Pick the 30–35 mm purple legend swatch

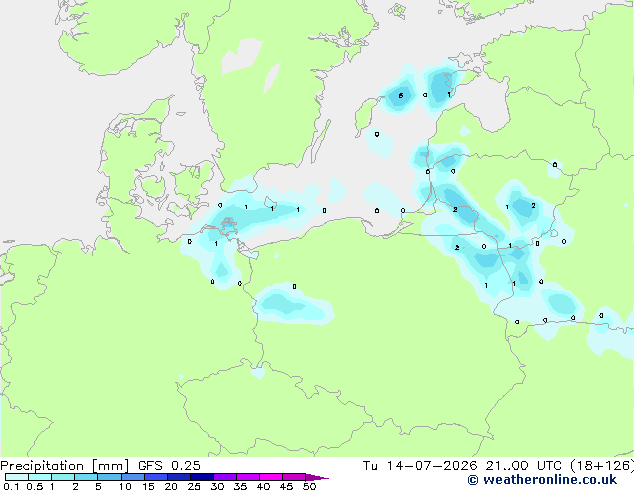coord(225,477)
